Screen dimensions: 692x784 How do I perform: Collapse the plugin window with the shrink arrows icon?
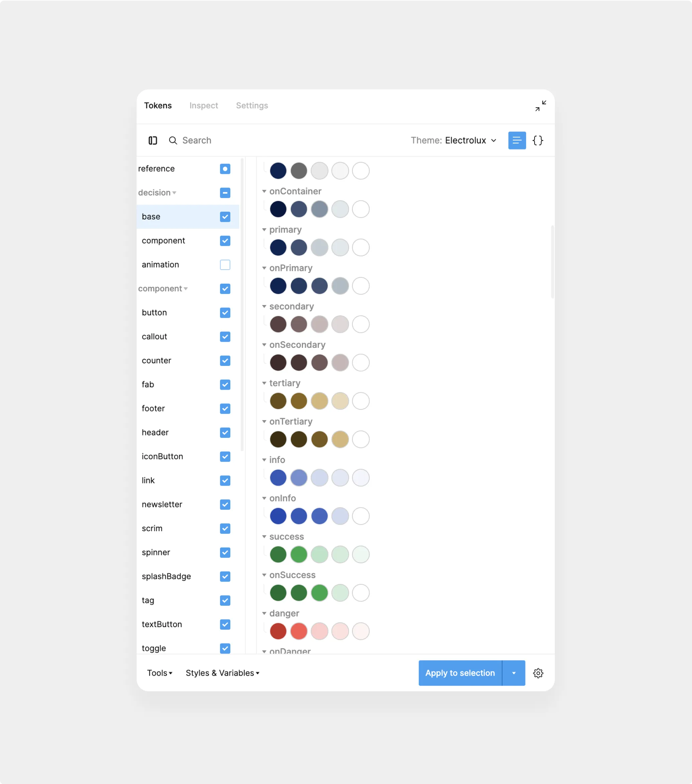click(x=541, y=105)
